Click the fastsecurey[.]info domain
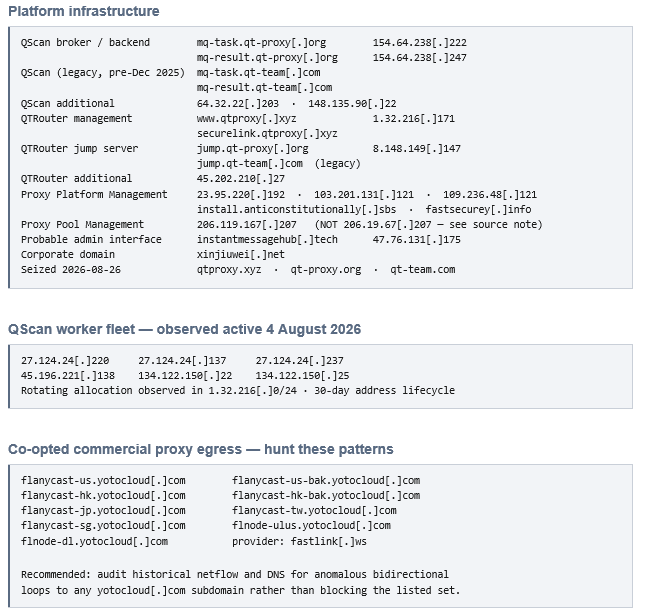656x615 pixels. pos(479,210)
